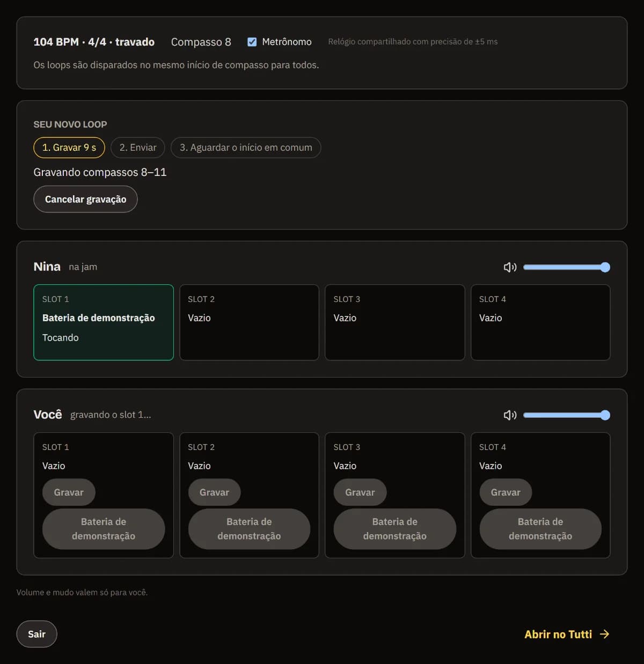The image size is (644, 664).
Task: Cancel the recording with Cancelar gravação
Action: [x=86, y=199]
